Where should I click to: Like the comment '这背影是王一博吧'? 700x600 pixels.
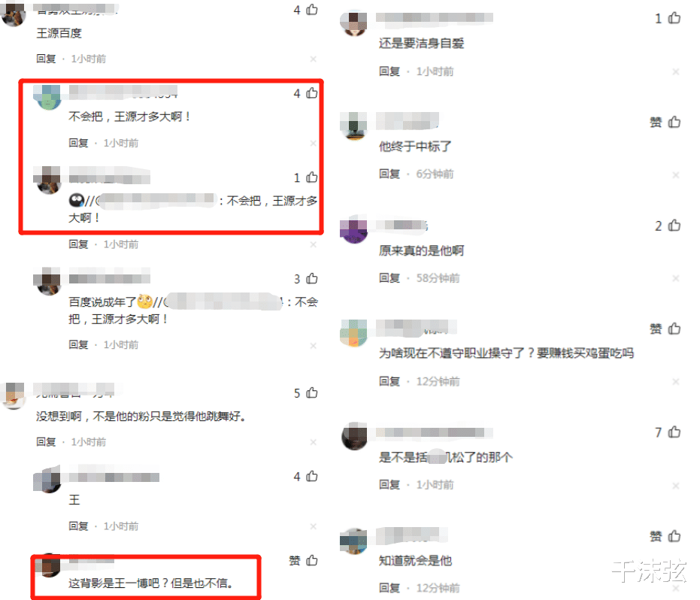coord(311,560)
